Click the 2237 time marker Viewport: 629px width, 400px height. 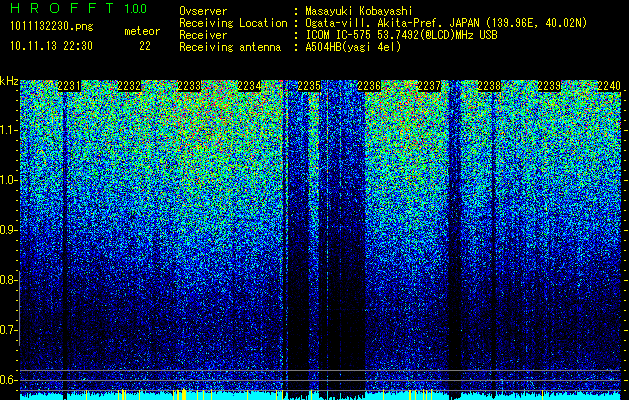(x=429, y=86)
